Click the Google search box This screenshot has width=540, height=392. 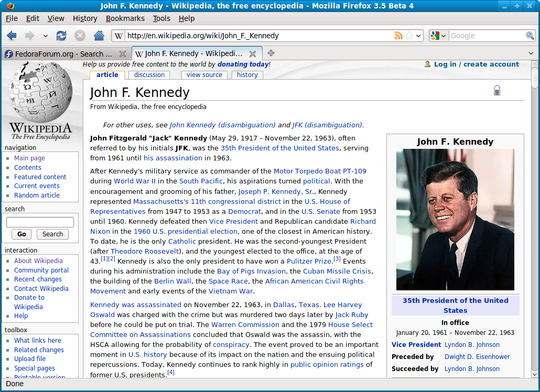pos(487,36)
